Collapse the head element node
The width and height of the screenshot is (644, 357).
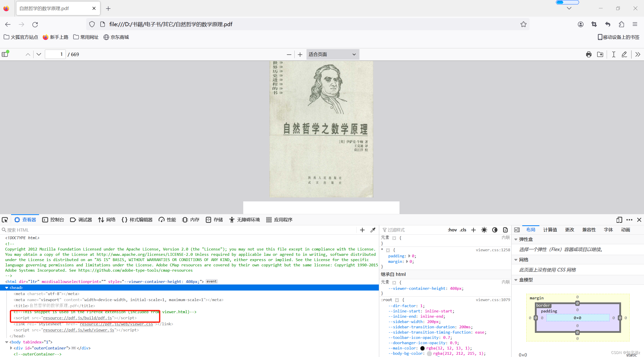(x=7, y=288)
